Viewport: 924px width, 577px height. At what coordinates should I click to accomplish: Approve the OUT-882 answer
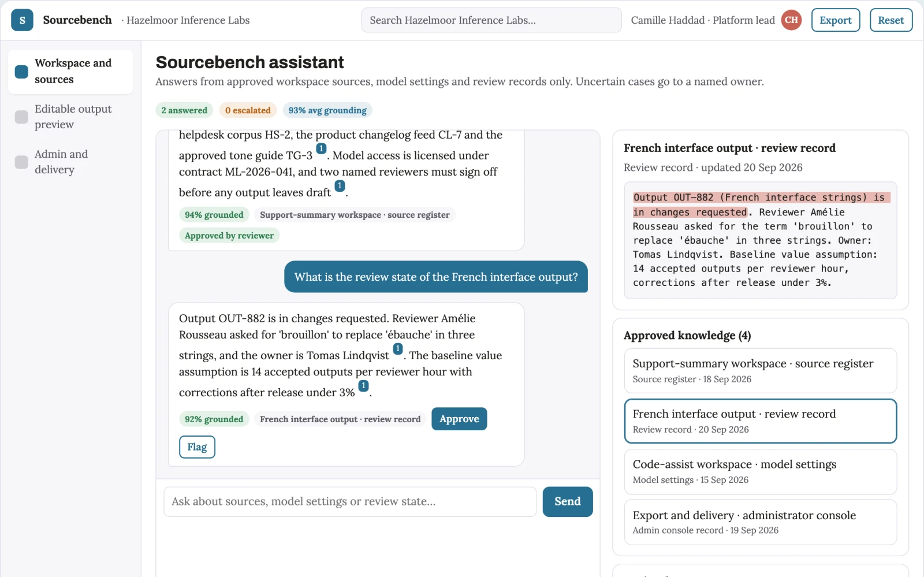click(x=459, y=419)
